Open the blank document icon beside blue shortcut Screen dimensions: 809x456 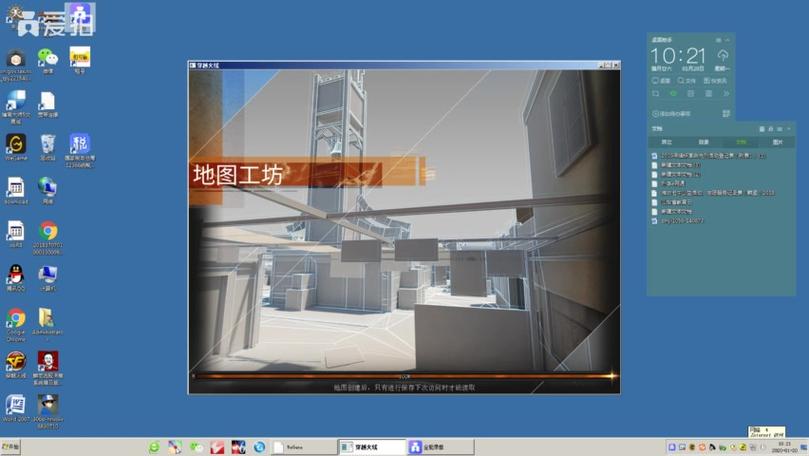coord(47,104)
